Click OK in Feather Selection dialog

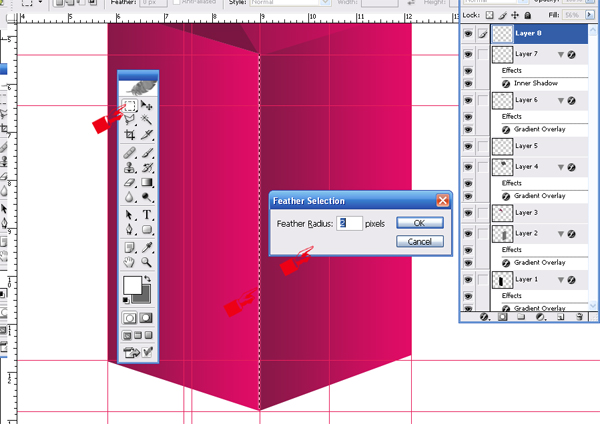coord(420,223)
